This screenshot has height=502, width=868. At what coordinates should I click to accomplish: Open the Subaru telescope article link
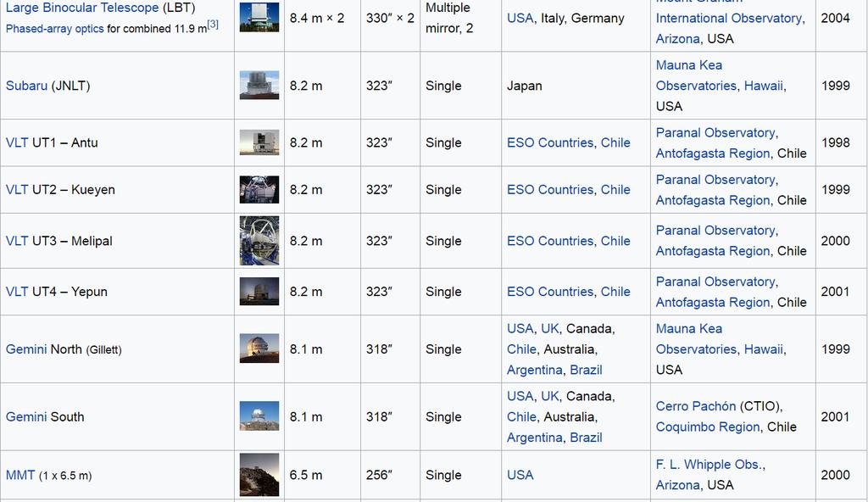tap(26, 86)
